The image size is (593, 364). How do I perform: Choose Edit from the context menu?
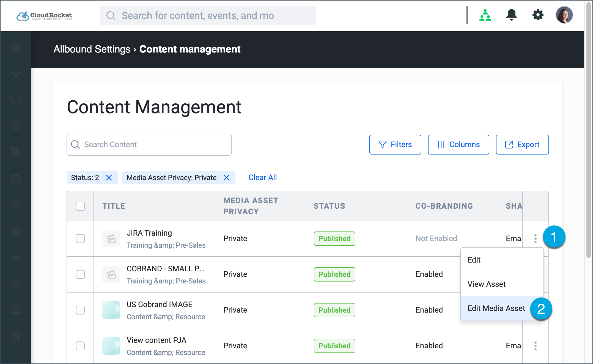tap(502, 260)
